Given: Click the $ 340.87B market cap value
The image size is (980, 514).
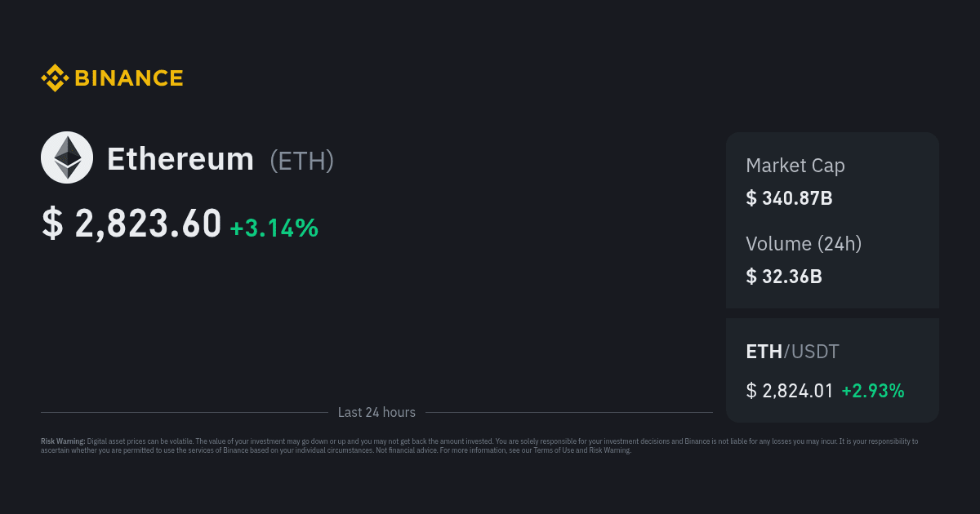Looking at the screenshot, I should click(789, 197).
